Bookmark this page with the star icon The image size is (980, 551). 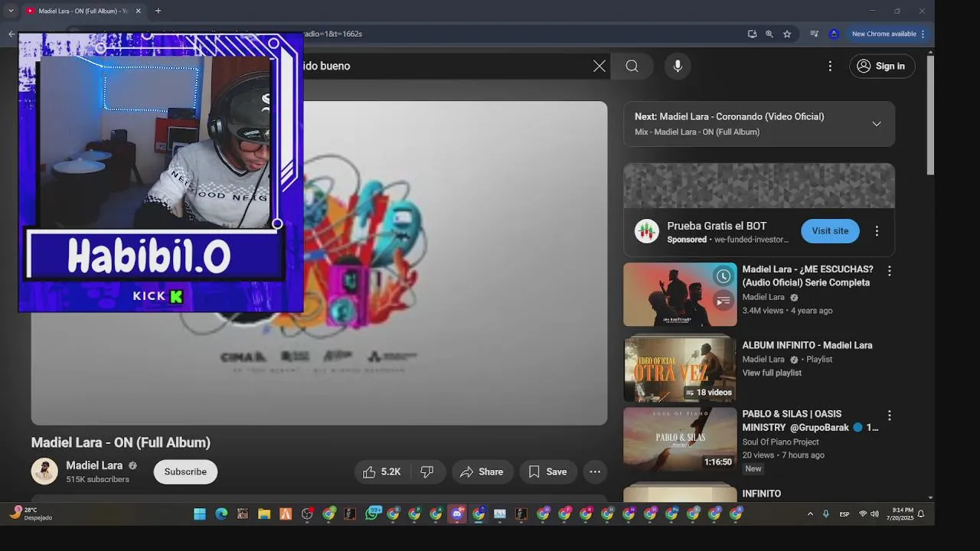pos(787,34)
